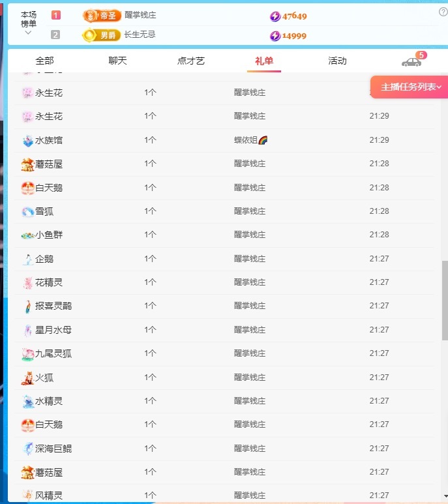This screenshot has height=504, width=448.
Task: Open the 活动 tab
Action: 337,61
